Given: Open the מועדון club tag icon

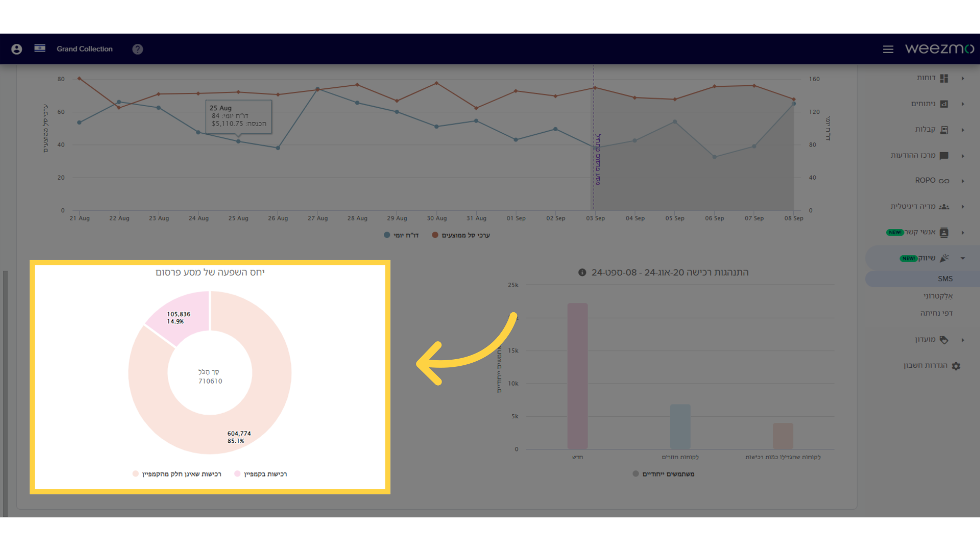Looking at the screenshot, I should pos(944,340).
